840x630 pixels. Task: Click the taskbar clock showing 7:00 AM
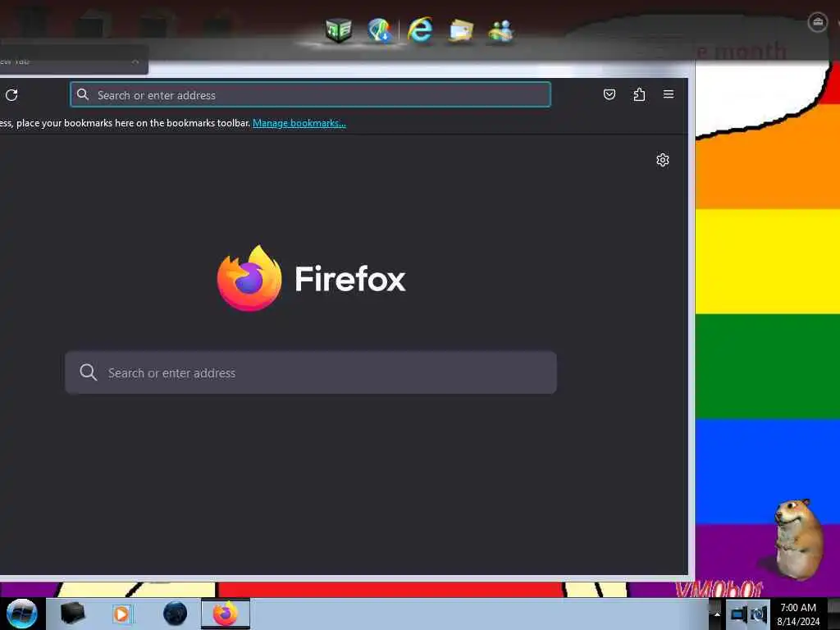tap(798, 614)
